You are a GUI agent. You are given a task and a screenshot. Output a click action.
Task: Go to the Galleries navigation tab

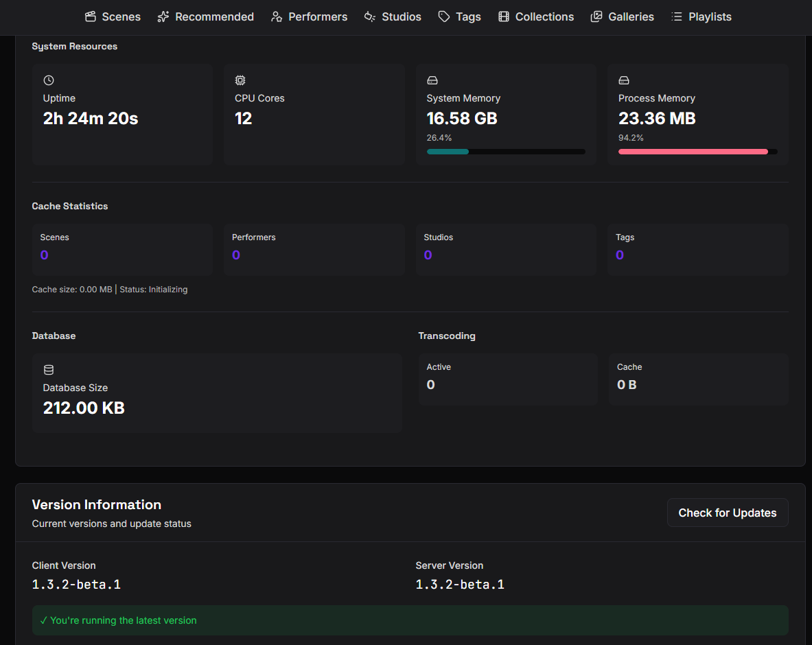coord(631,16)
